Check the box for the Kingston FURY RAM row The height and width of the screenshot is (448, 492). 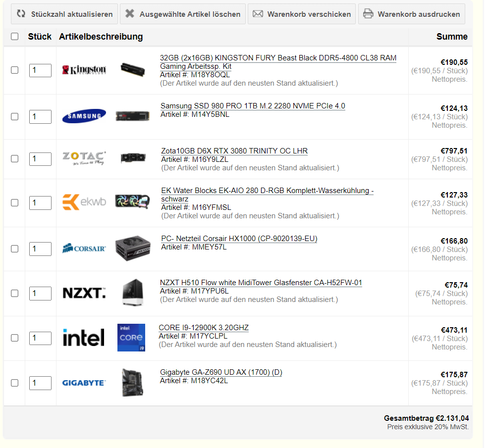tap(14, 70)
